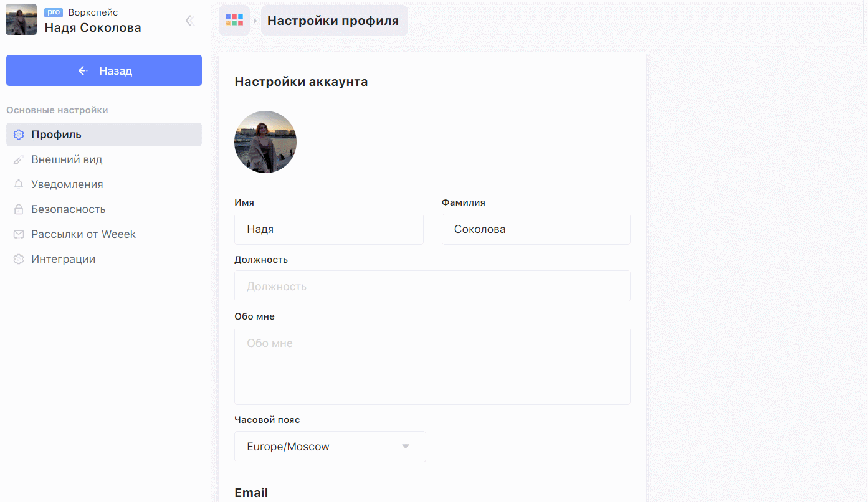Click the workspace avatar in sidebar header
The image size is (868, 502).
pyautogui.click(x=21, y=19)
